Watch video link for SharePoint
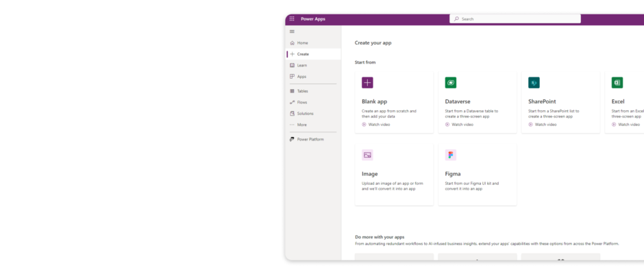The width and height of the screenshot is (644, 274). (x=546, y=125)
